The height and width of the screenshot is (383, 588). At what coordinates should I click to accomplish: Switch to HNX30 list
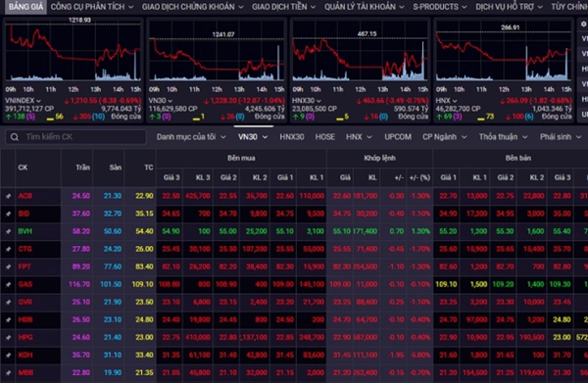pyautogui.click(x=292, y=137)
